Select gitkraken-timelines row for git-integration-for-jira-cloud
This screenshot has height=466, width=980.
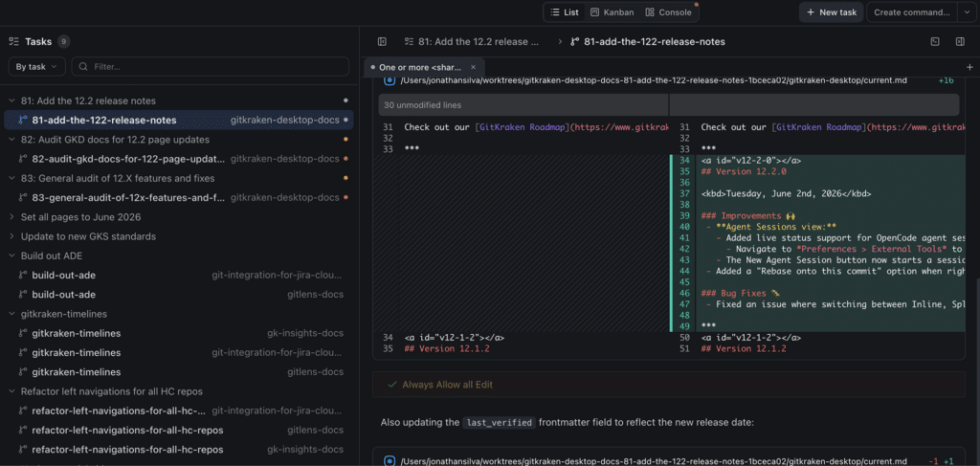point(179,352)
